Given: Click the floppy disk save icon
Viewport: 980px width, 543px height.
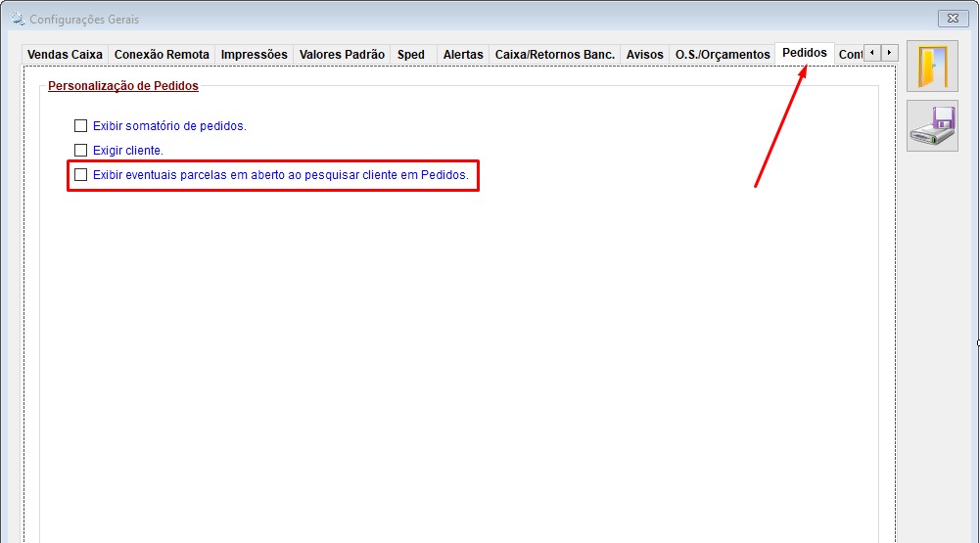Looking at the screenshot, I should coord(932,126).
